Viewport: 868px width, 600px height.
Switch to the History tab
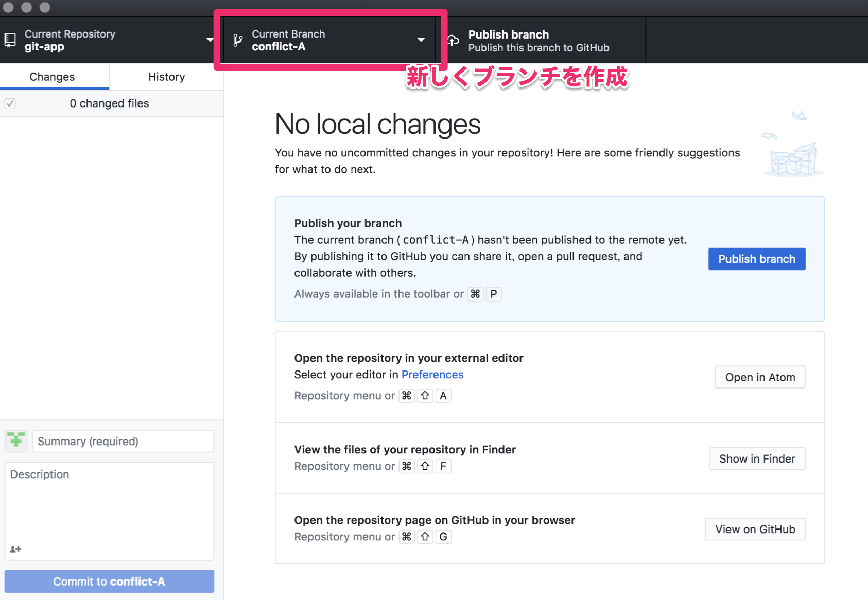click(166, 77)
